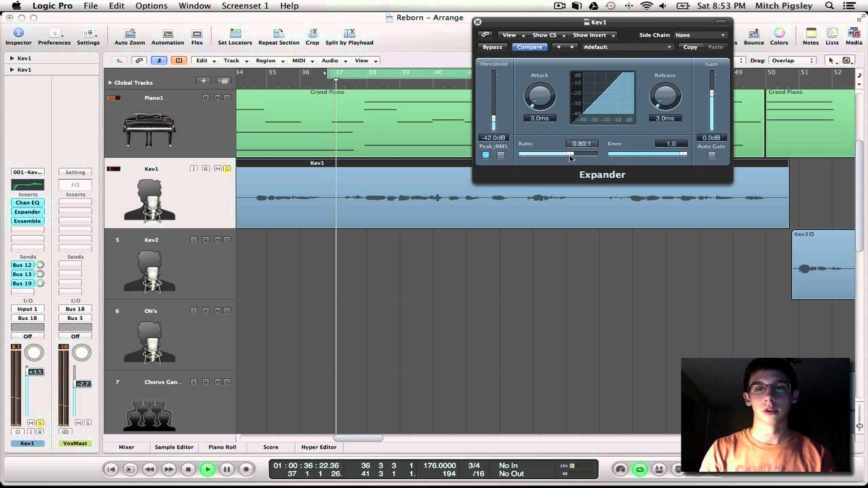
Task: Open the Screenset 1 menu
Action: pyautogui.click(x=245, y=6)
